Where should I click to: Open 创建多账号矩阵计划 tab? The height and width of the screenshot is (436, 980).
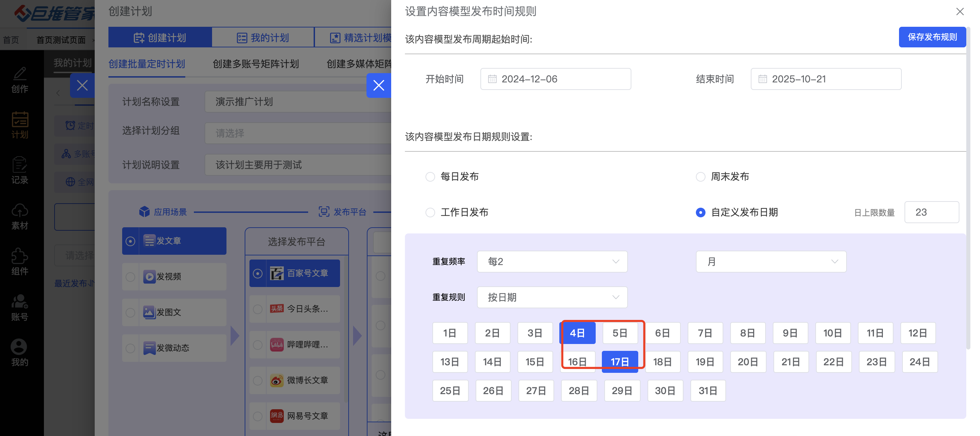click(256, 64)
